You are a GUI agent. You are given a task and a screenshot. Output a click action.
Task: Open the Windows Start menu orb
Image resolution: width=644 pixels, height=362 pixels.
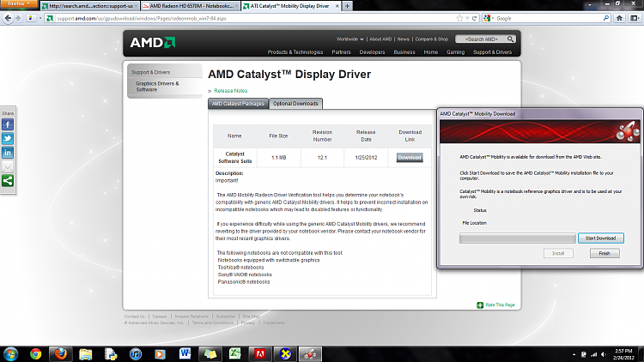pyautogui.click(x=9, y=353)
